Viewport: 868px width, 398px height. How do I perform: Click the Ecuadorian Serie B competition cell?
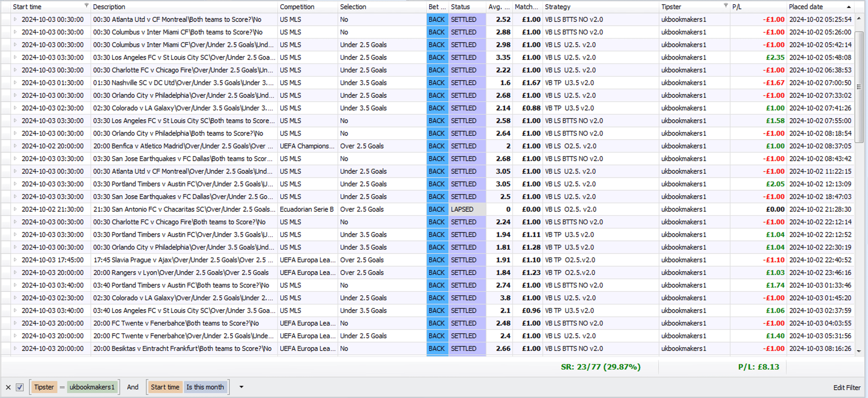click(307, 209)
